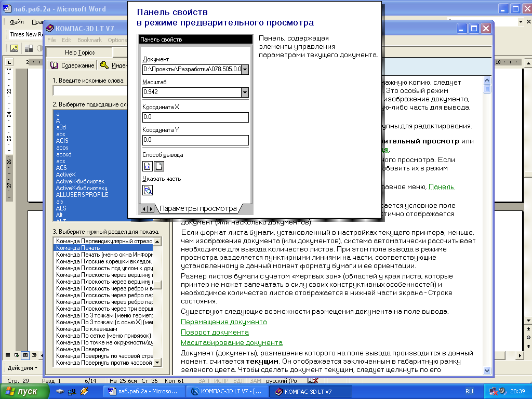This screenshot has width=532, height=399.
Task: Click second Способ вывода page icon
Action: [x=159, y=166]
